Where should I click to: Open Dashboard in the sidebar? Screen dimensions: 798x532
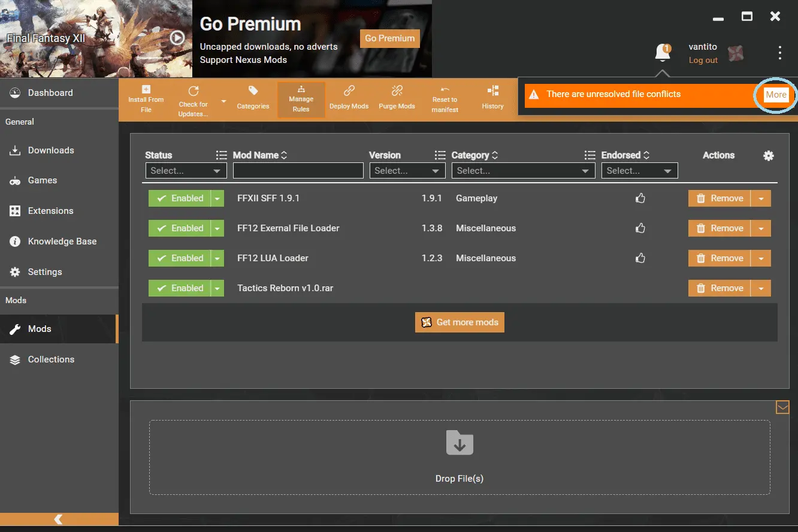tap(59, 93)
